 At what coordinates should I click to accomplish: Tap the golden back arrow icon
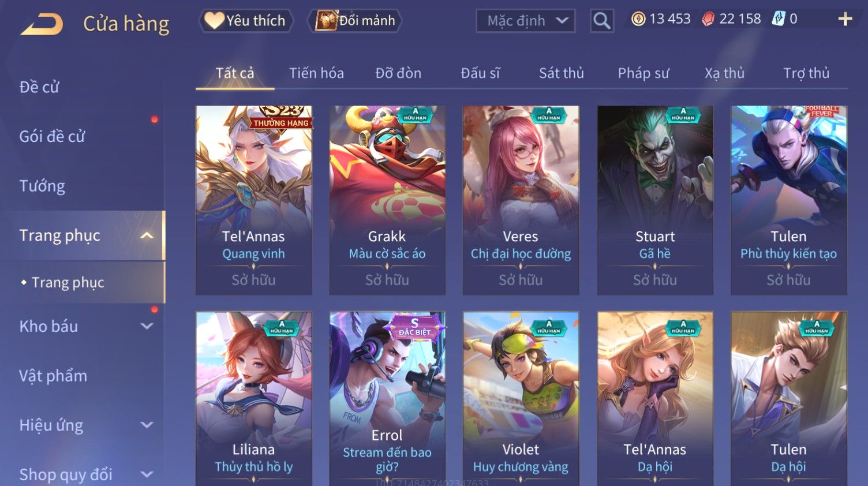[42, 24]
